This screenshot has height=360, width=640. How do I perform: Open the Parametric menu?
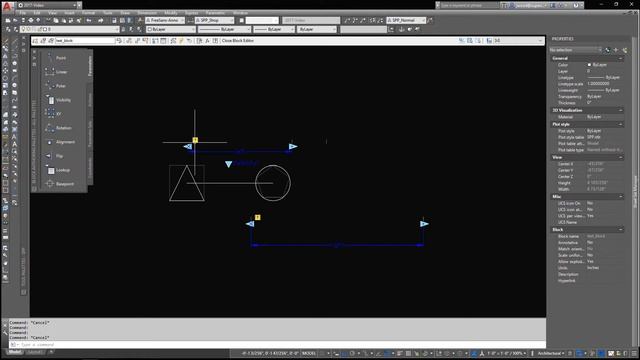click(x=215, y=13)
